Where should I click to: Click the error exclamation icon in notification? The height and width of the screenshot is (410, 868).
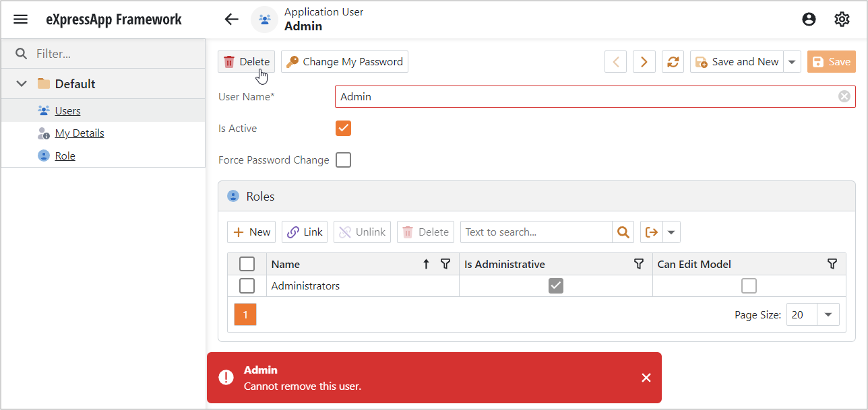tap(226, 378)
